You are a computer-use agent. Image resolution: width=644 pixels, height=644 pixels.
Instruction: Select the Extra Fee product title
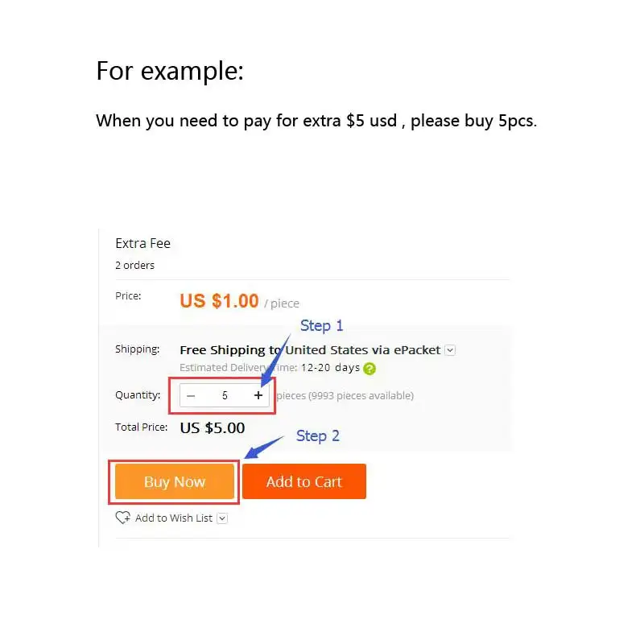point(143,243)
